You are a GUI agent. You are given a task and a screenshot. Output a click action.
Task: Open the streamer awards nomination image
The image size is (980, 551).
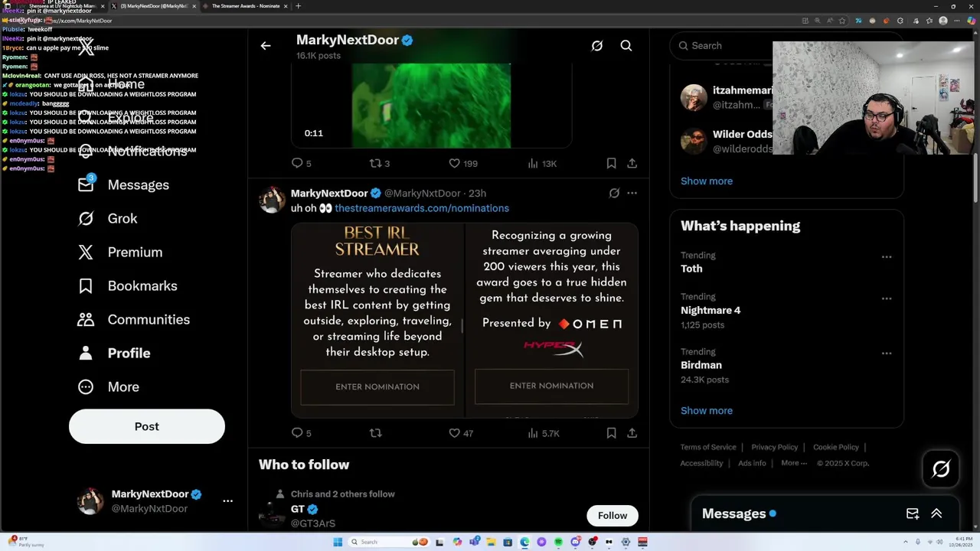(x=465, y=321)
